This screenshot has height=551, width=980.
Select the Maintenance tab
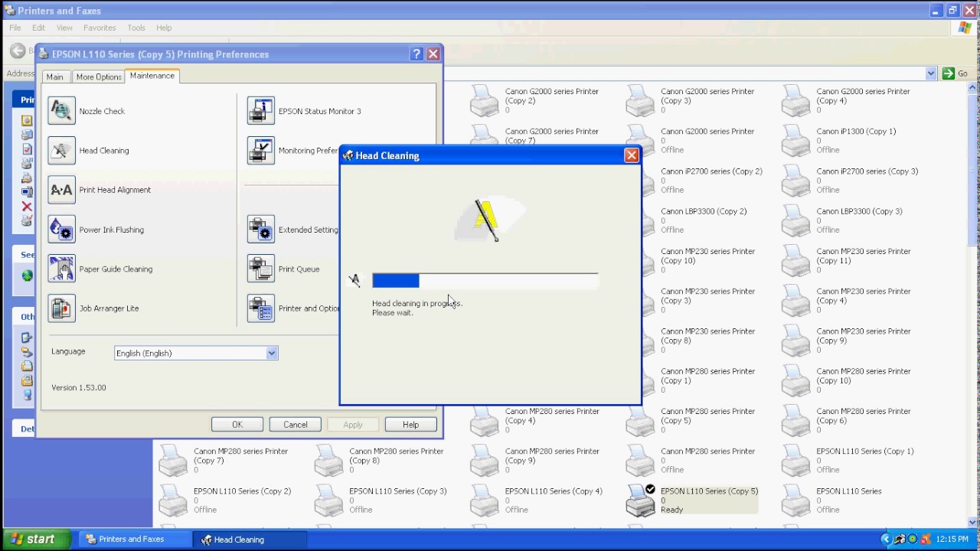click(x=152, y=76)
